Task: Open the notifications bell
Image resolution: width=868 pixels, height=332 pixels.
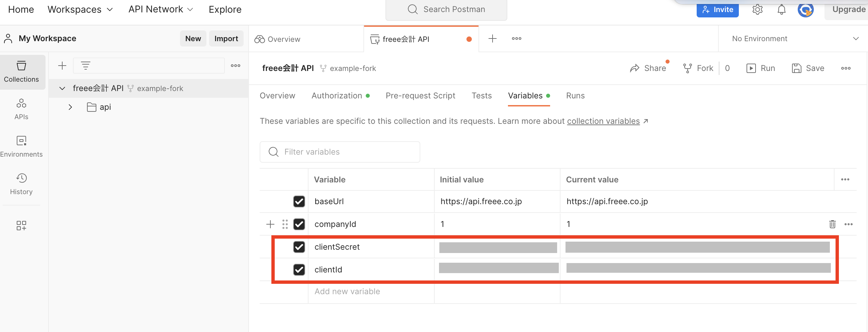Action: [x=781, y=9]
